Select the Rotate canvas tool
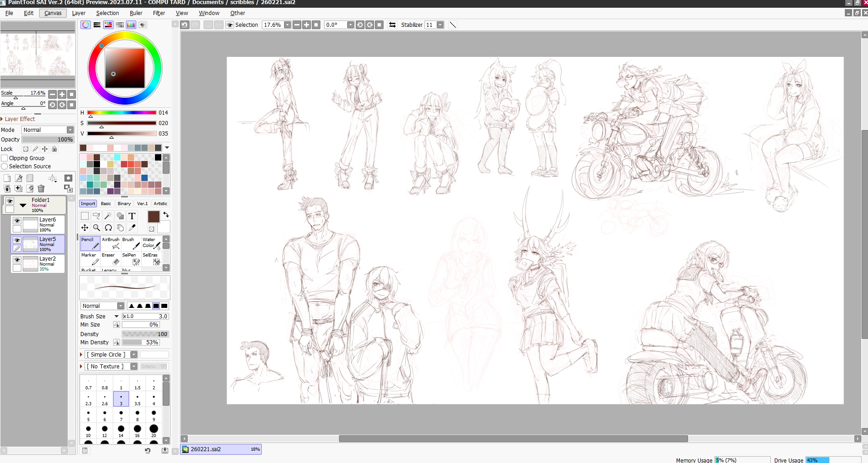Image resolution: width=868 pixels, height=463 pixels. (x=108, y=228)
